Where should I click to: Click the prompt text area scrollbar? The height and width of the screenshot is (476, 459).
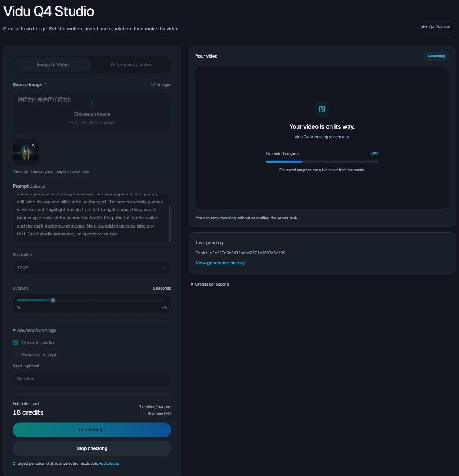[169, 221]
